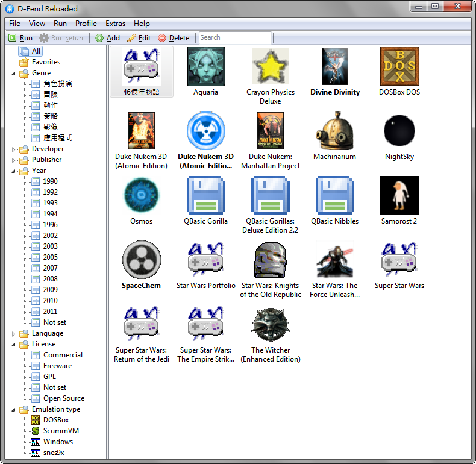Select the QBasic Nibbles floppy icon

(x=335, y=195)
